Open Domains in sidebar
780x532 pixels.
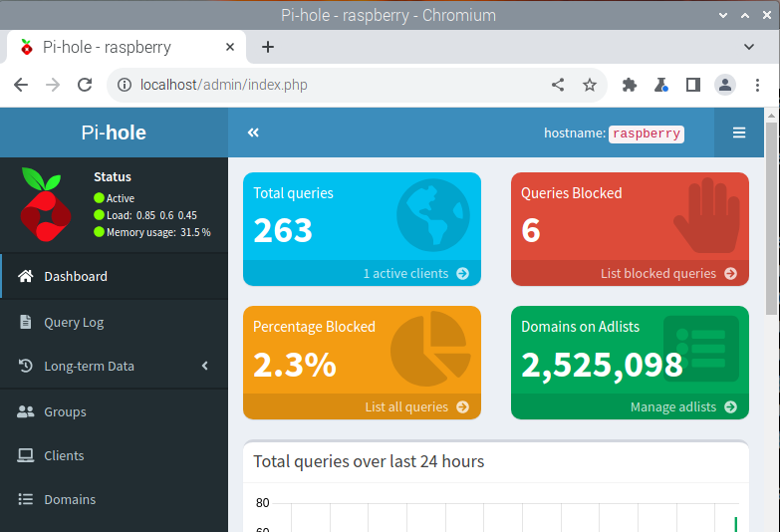pyautogui.click(x=114, y=499)
